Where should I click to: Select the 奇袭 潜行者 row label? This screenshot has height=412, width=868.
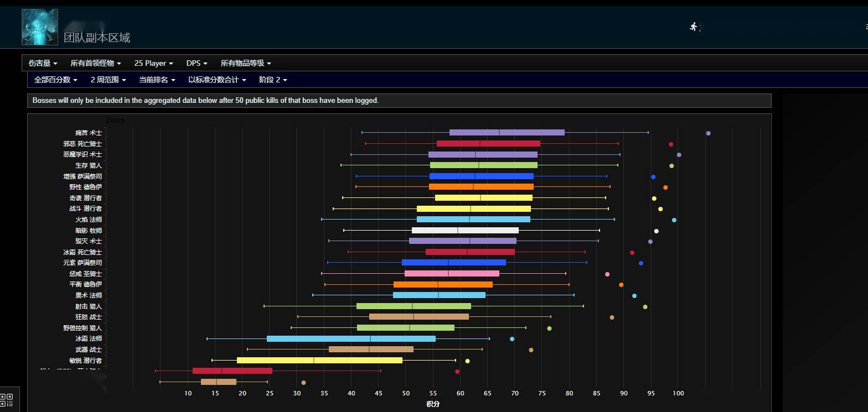pyautogui.click(x=86, y=198)
